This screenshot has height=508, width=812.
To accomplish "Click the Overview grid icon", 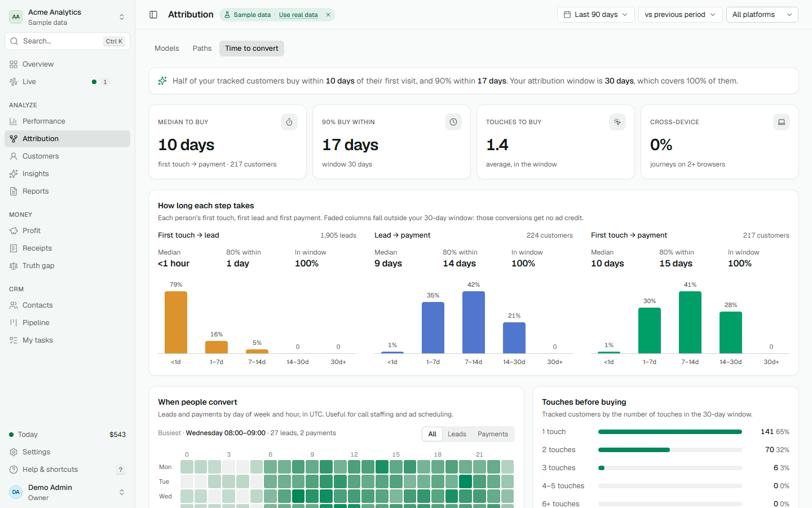I will 14,64.
